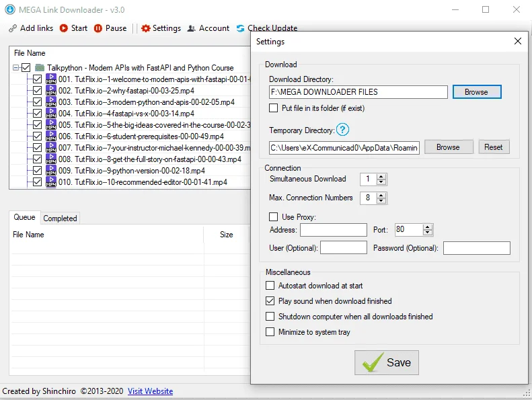Uncheck the Talkpython course folder checkbox
The height and width of the screenshot is (400, 532).
(26, 67)
